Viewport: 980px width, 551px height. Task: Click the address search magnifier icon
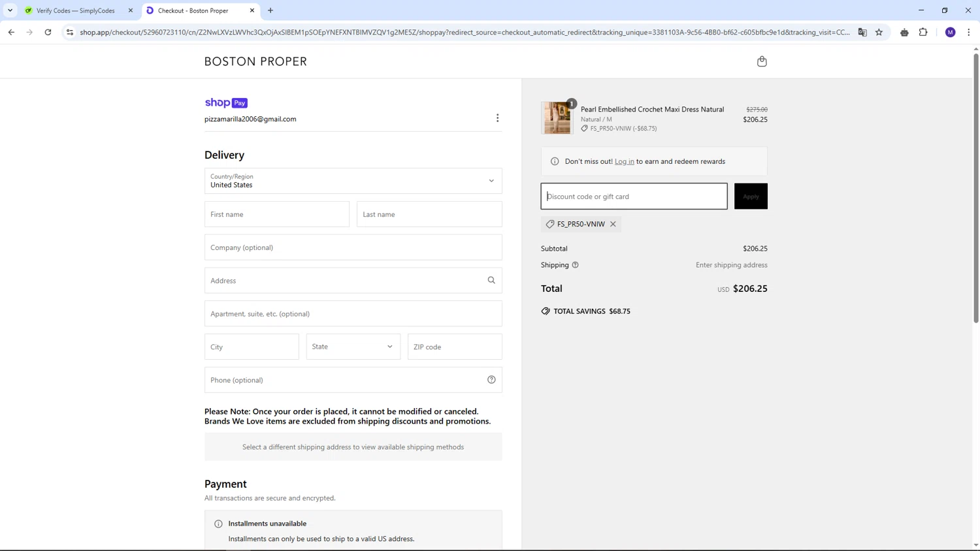point(491,280)
